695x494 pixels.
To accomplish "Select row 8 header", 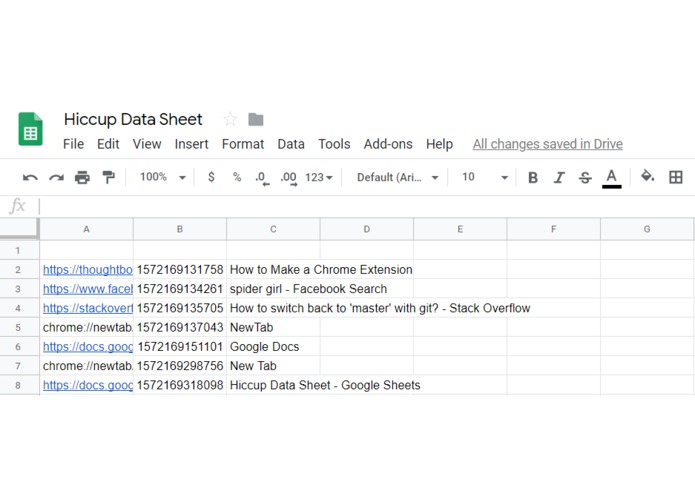I will click(x=18, y=385).
